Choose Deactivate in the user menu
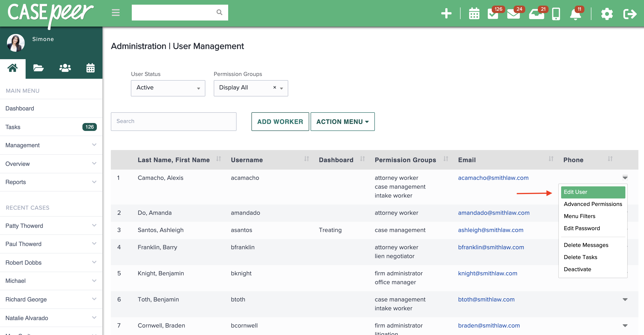 [x=577, y=270]
